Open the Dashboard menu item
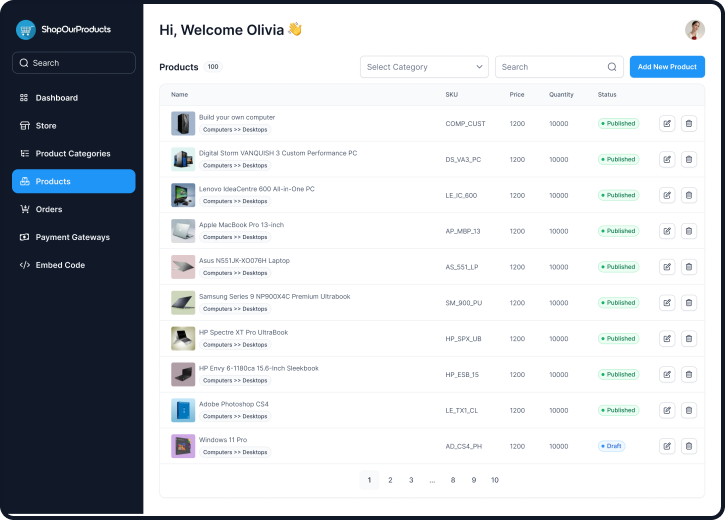The image size is (725, 520). (x=57, y=98)
